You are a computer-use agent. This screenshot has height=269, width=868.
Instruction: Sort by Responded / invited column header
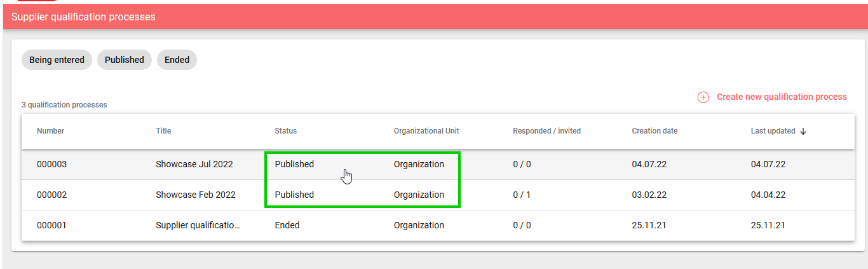click(546, 131)
